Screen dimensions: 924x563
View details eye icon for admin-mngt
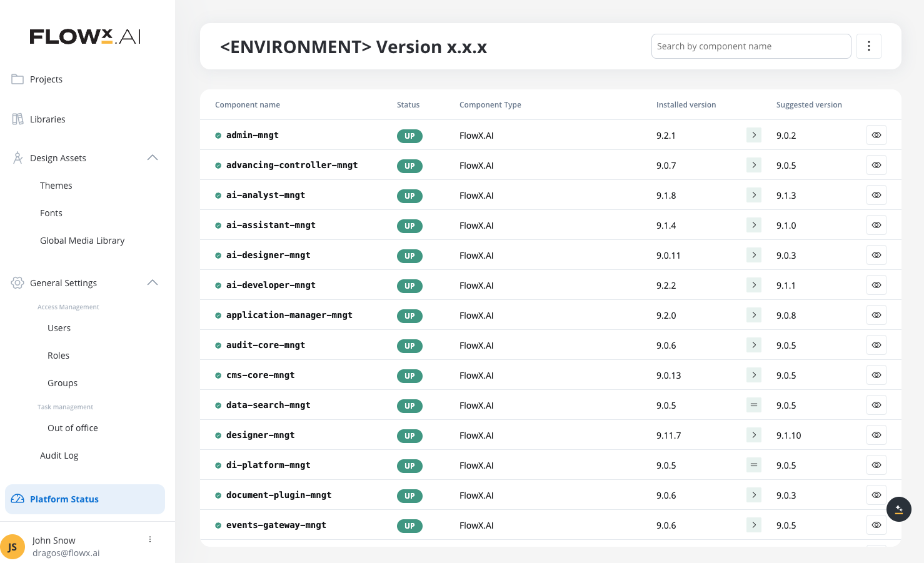coord(876,135)
